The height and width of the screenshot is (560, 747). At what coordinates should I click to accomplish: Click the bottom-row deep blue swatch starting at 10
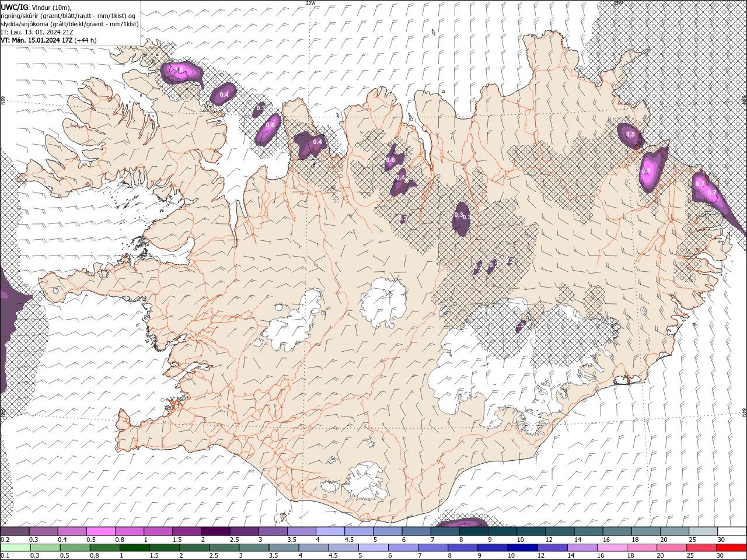point(522,548)
